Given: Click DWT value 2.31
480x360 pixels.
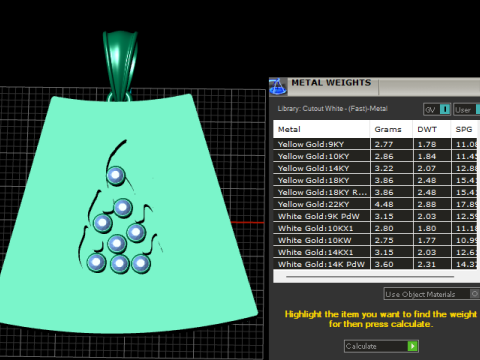Looking at the screenshot, I should 427,264.
